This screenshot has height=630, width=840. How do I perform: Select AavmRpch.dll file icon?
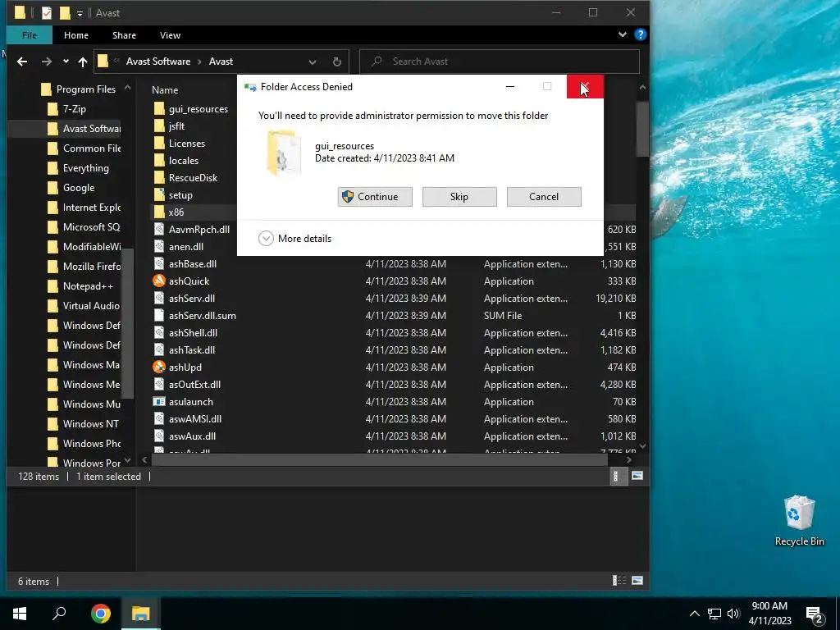coord(159,230)
